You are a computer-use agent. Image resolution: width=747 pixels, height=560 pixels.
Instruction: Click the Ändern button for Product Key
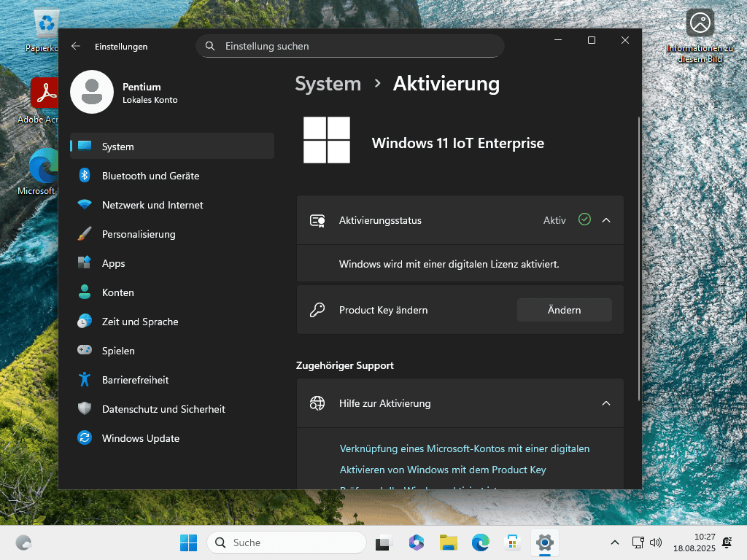tap(564, 310)
